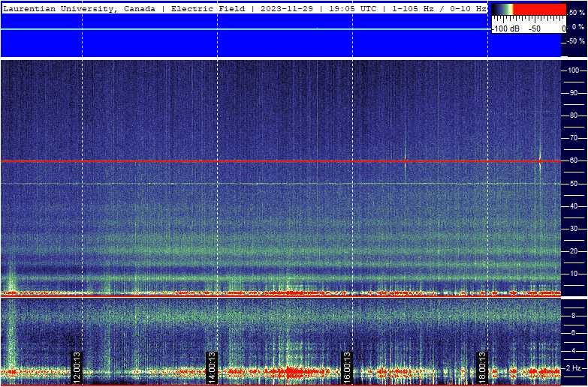Click the "30" frequency axis label
The width and height of the screenshot is (588, 387).
click(575, 229)
